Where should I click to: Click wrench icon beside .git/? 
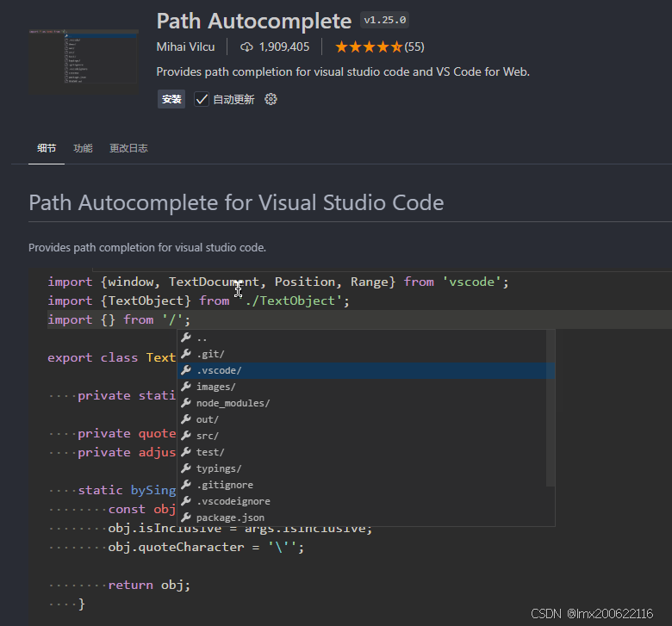pos(186,354)
